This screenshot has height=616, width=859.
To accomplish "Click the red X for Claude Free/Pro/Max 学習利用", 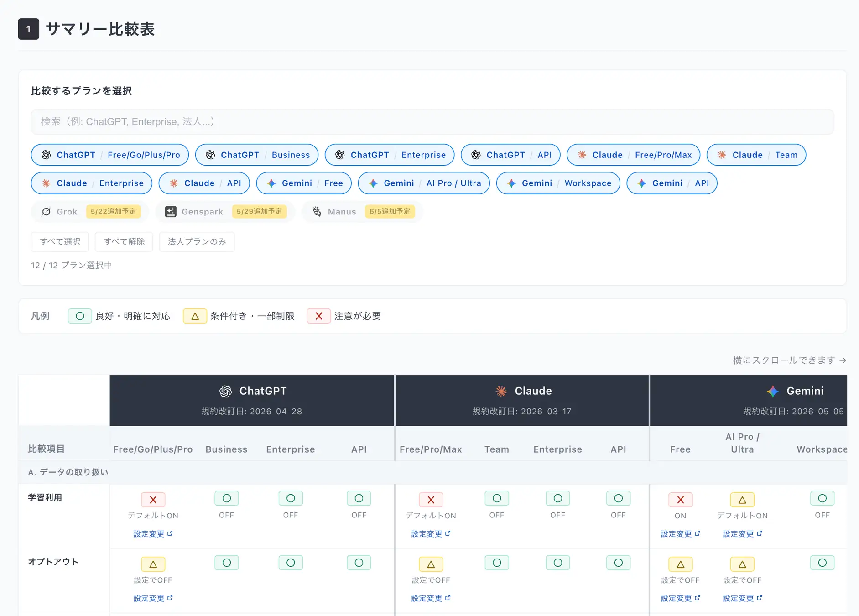I will pos(431,500).
